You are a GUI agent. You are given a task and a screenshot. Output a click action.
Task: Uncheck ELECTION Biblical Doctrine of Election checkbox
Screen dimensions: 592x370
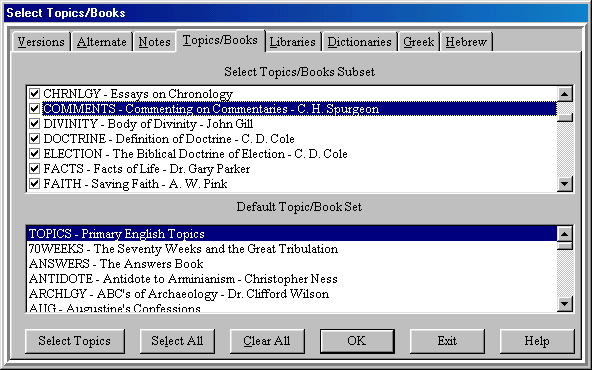[x=34, y=154]
